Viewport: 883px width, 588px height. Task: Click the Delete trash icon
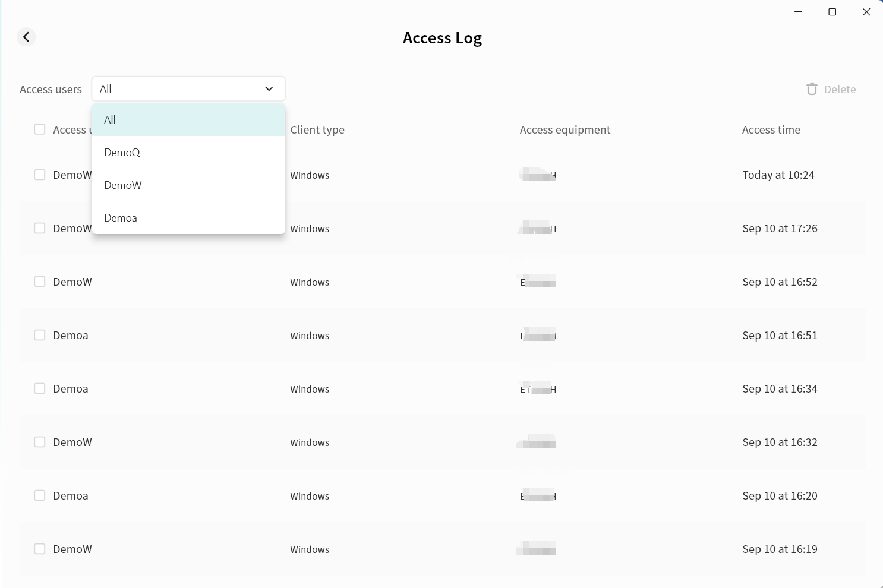(x=812, y=89)
